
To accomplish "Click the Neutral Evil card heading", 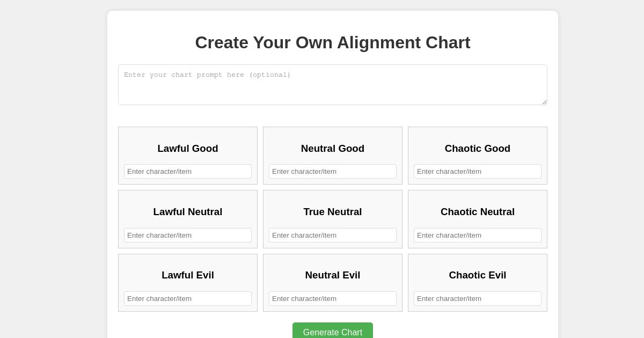I will (333, 275).
